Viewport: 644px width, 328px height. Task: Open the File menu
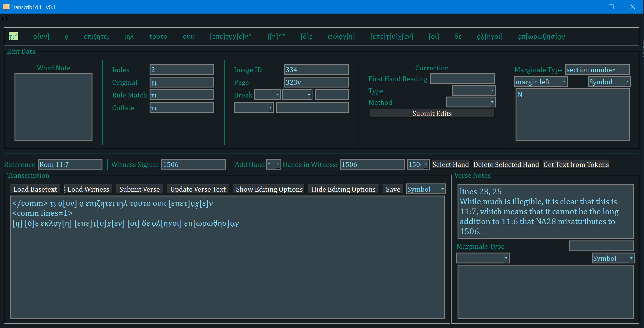pos(6,19)
